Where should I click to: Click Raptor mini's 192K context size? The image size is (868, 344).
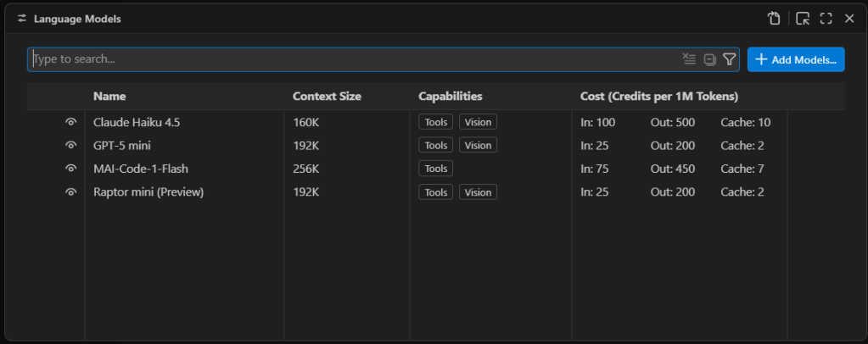pos(306,192)
